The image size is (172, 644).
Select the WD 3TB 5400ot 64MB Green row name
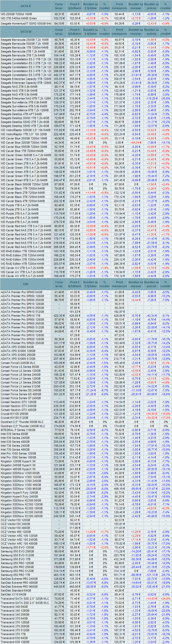coord(19,18)
